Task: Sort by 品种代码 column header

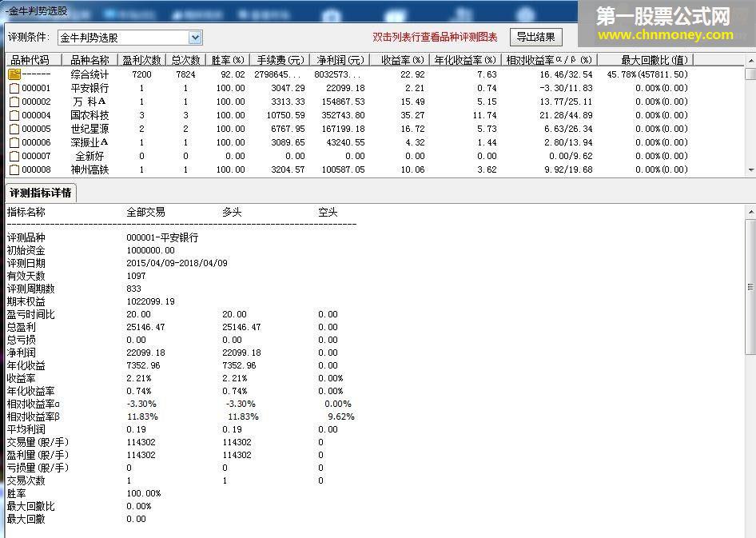Action: (34, 60)
